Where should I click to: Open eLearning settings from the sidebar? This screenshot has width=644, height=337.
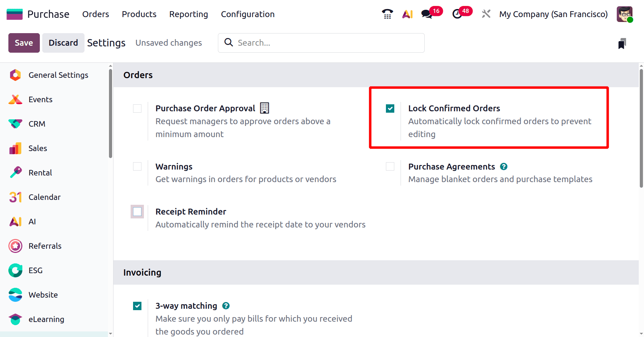pyautogui.click(x=46, y=319)
